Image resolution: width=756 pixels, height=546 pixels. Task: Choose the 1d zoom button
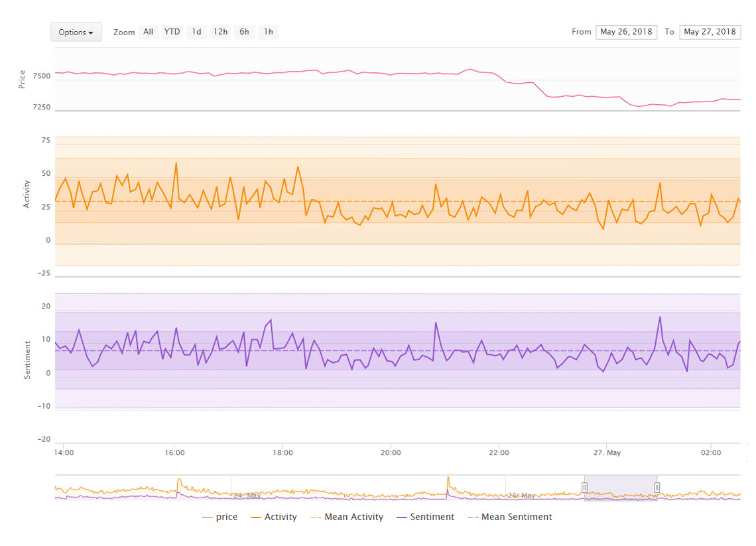tap(196, 32)
